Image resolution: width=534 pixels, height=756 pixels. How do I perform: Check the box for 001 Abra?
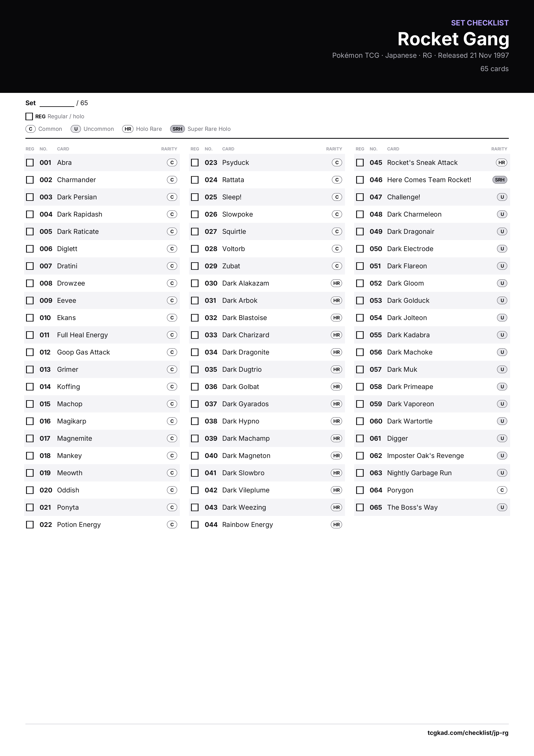click(x=30, y=163)
